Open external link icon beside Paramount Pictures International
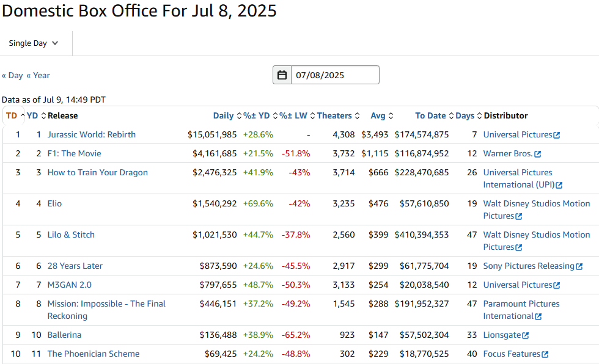Image resolution: width=599 pixels, height=364 pixels. 538,317
